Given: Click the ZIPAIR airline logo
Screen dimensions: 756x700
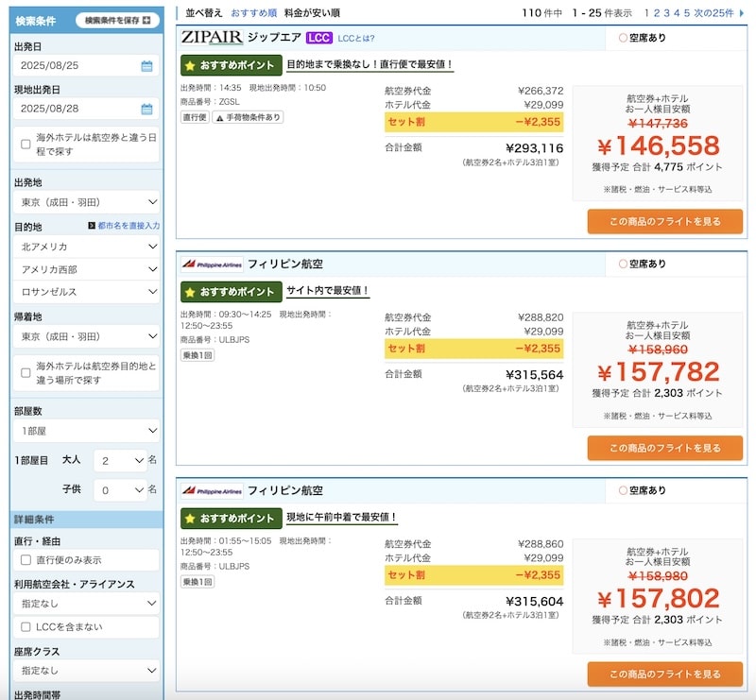Looking at the screenshot, I should click(212, 38).
